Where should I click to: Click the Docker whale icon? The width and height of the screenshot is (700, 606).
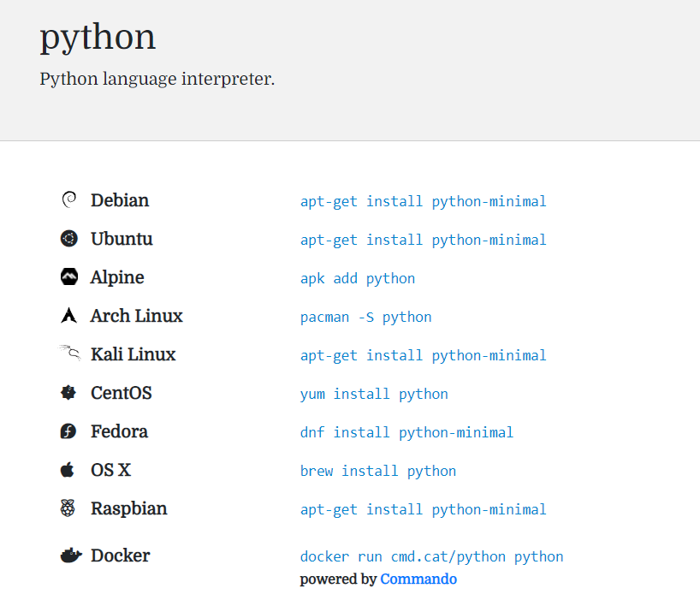pyautogui.click(x=70, y=555)
